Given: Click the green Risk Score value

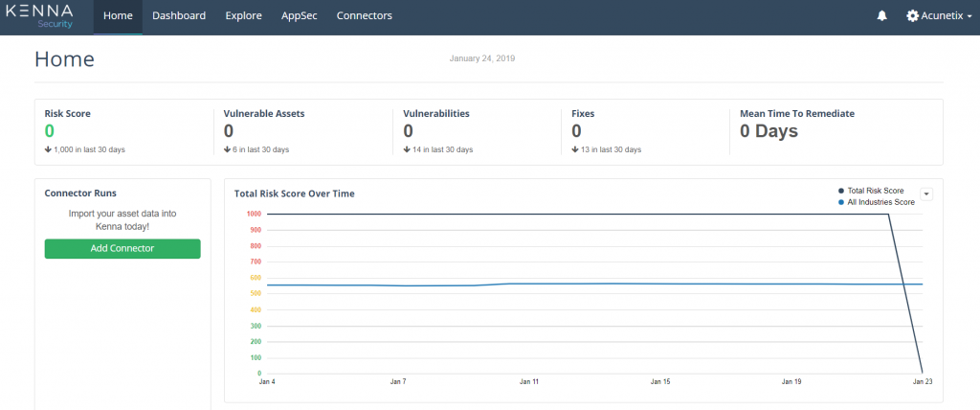Looking at the screenshot, I should pyautogui.click(x=50, y=131).
